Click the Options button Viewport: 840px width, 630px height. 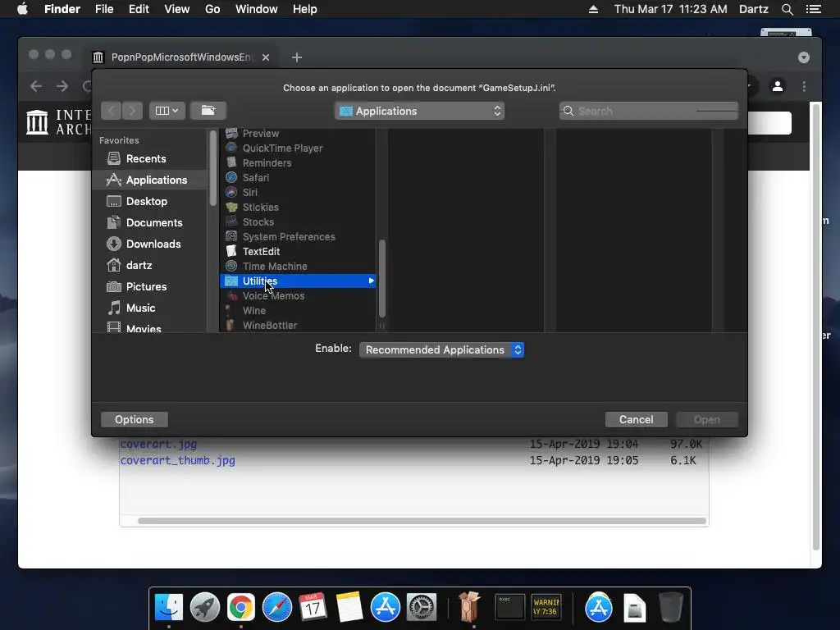134,419
